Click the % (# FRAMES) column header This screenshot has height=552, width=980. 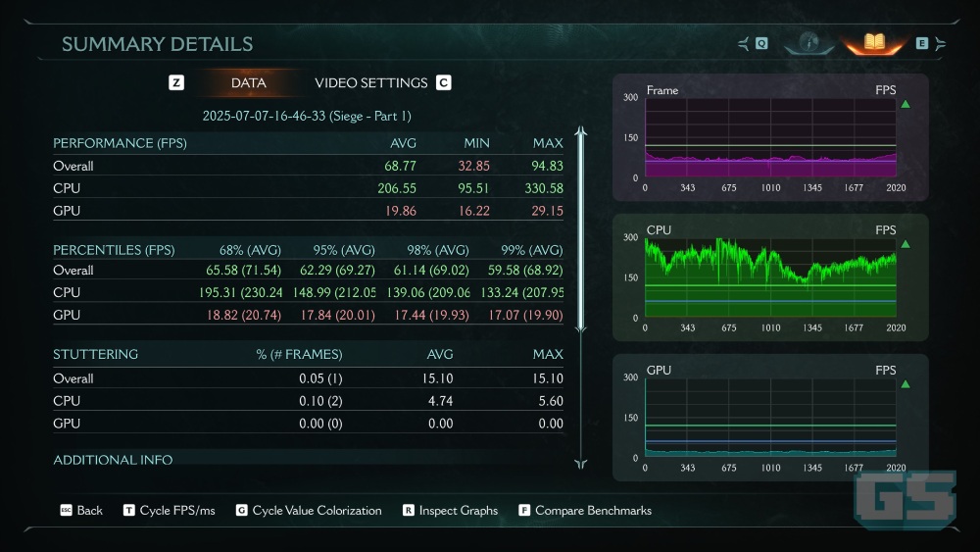pos(299,354)
